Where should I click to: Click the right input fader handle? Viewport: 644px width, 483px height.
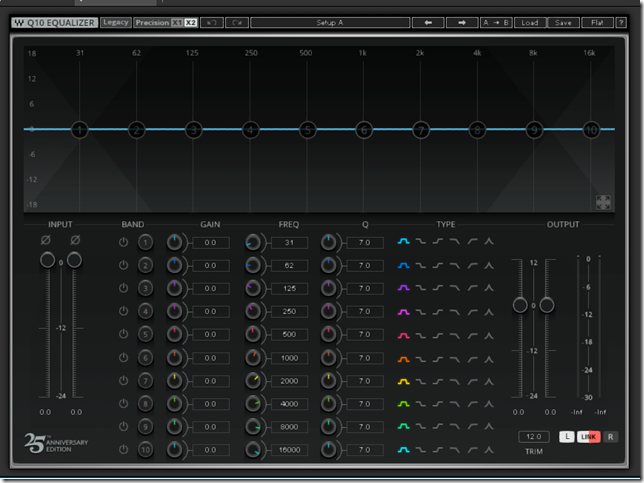(74, 260)
